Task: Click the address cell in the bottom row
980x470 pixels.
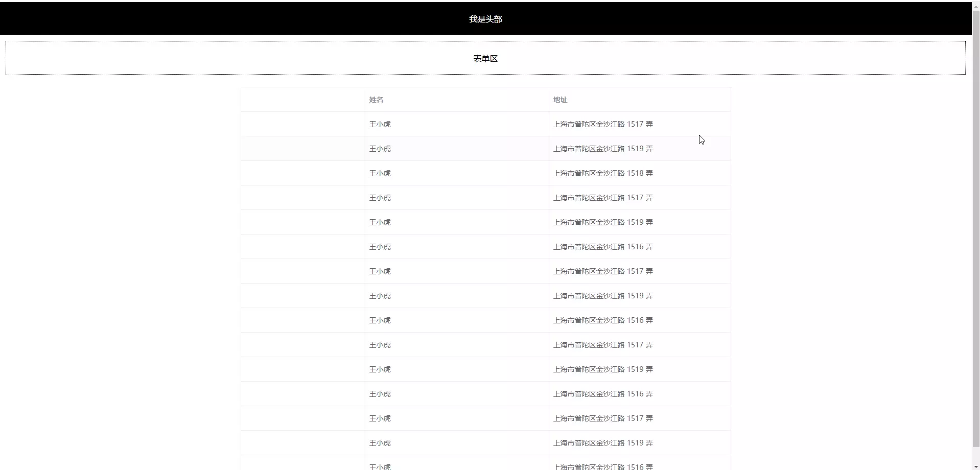Action: click(x=603, y=466)
